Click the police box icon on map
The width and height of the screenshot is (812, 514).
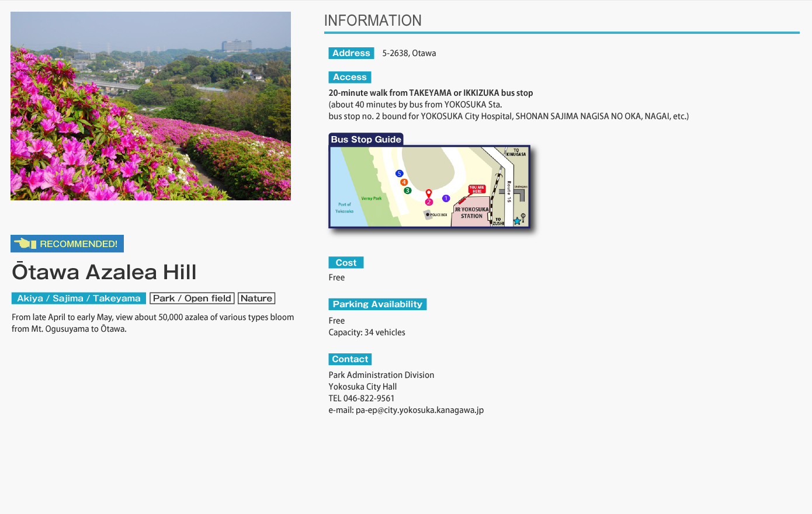pos(428,215)
